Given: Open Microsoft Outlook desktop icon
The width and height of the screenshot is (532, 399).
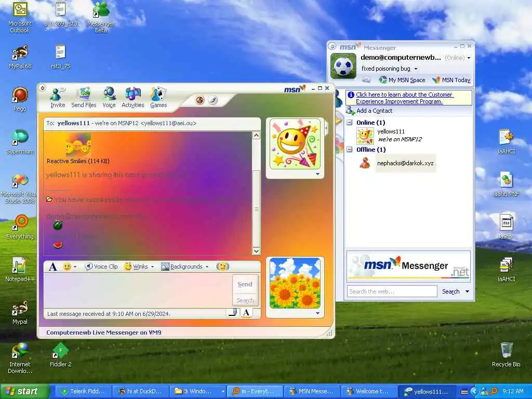Looking at the screenshot, I should click(20, 17).
